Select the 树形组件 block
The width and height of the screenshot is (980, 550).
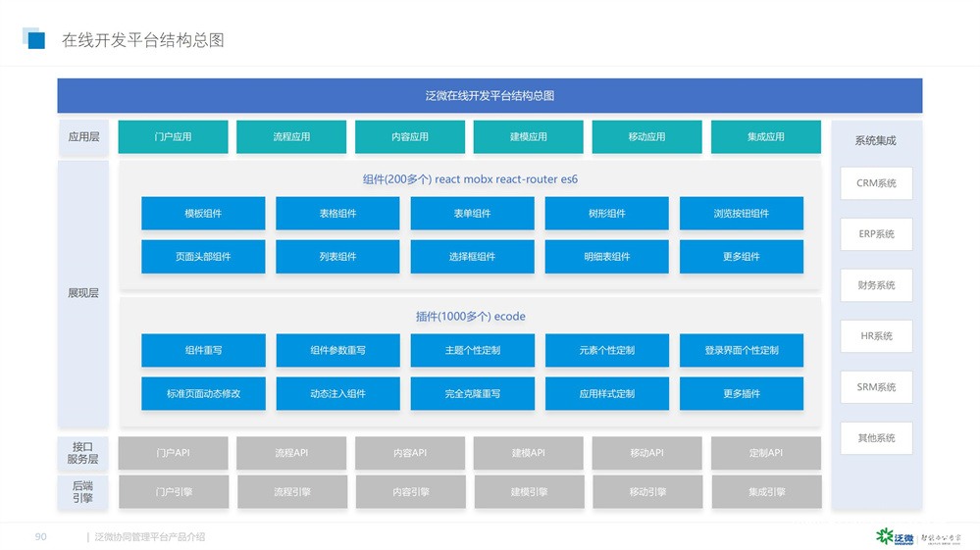pyautogui.click(x=607, y=214)
